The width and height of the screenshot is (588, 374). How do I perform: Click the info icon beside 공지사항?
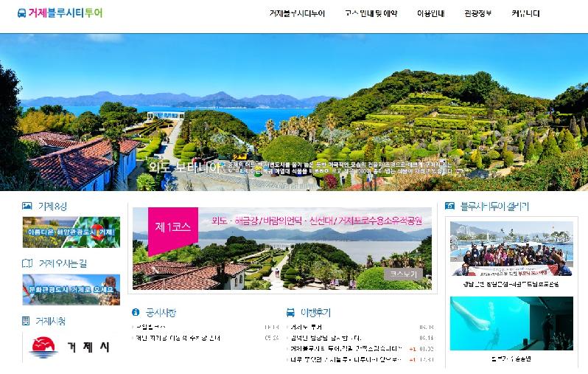pyautogui.click(x=136, y=312)
